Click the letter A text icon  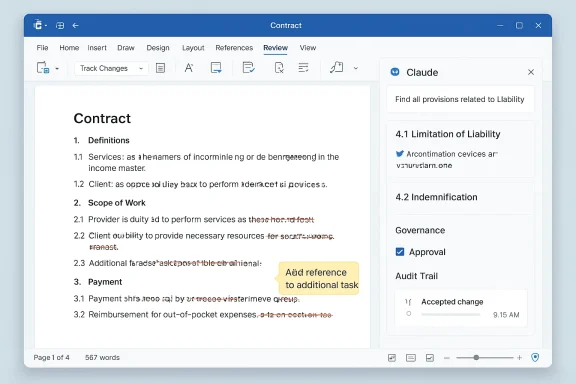189,68
